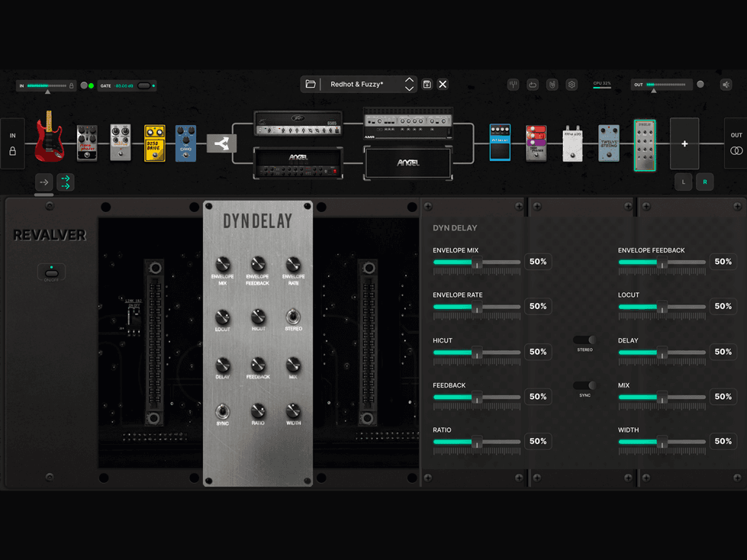The width and height of the screenshot is (747, 560).
Task: Open the guitar tuner
Action: 514,84
